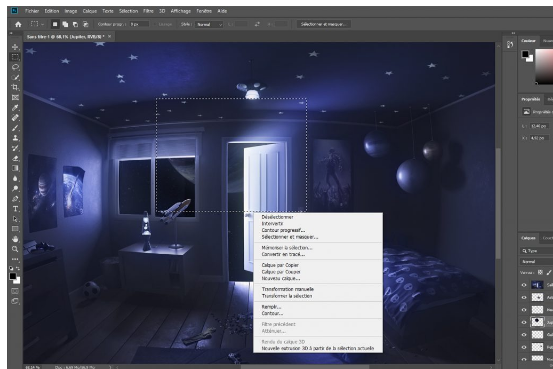553x369 pixels.
Task: Choose Add to Selection mode
Action: 65,24
